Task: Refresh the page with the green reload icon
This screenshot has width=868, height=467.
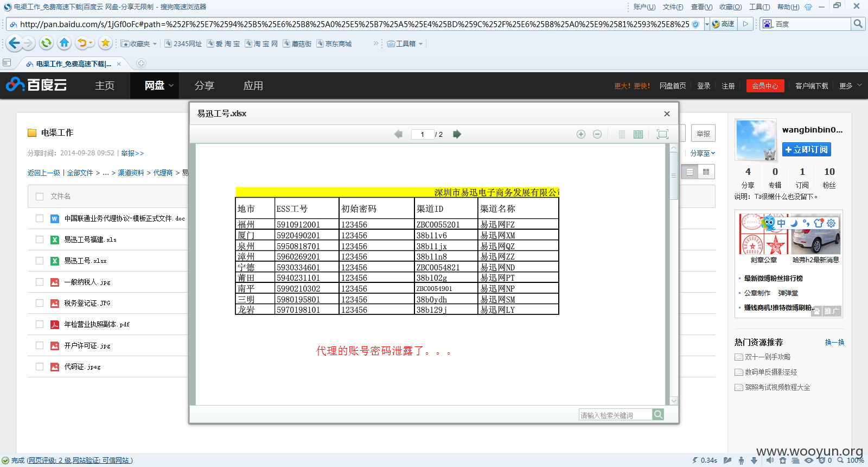Action: (46, 43)
